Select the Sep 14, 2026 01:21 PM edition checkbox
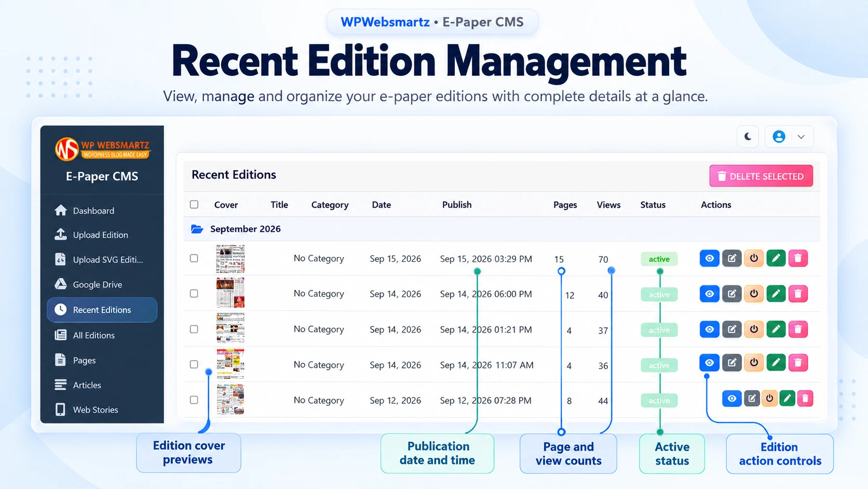 click(x=194, y=329)
